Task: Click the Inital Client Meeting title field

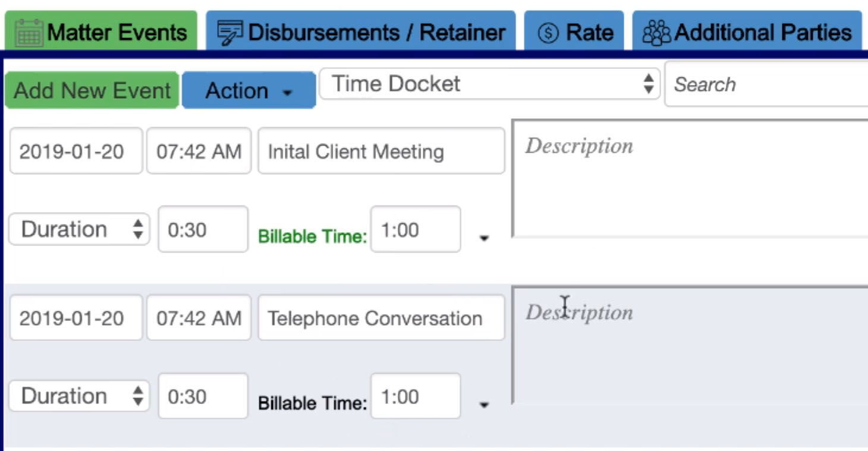Action: point(381,152)
